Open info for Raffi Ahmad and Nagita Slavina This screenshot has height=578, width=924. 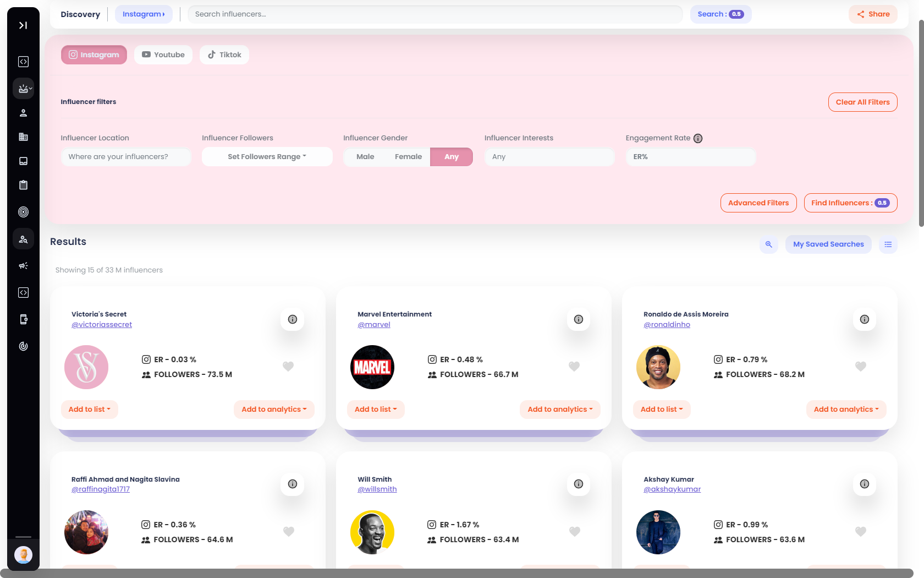293,484
